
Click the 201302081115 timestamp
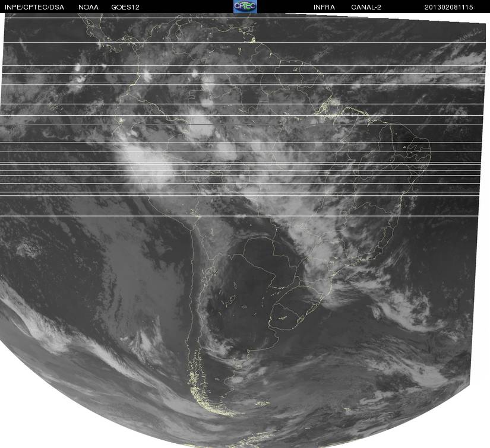449,7
